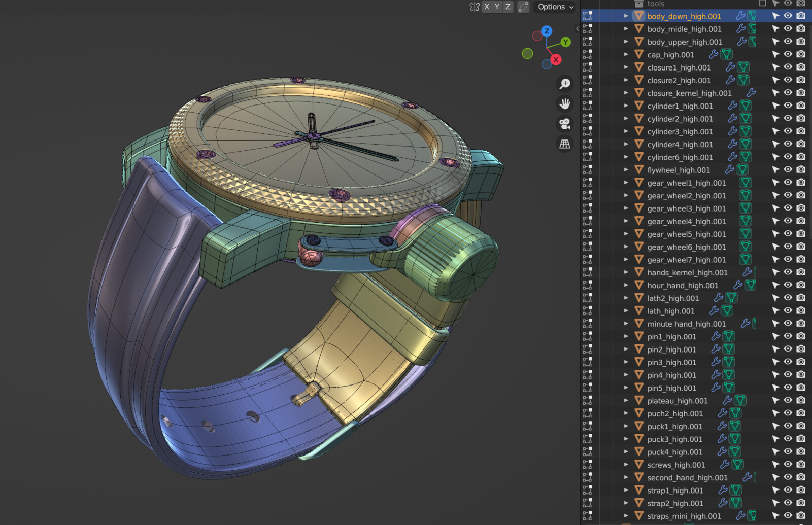812x525 pixels.
Task: Disable rendering for flywheel_high.001 via camera icon
Action: point(801,169)
